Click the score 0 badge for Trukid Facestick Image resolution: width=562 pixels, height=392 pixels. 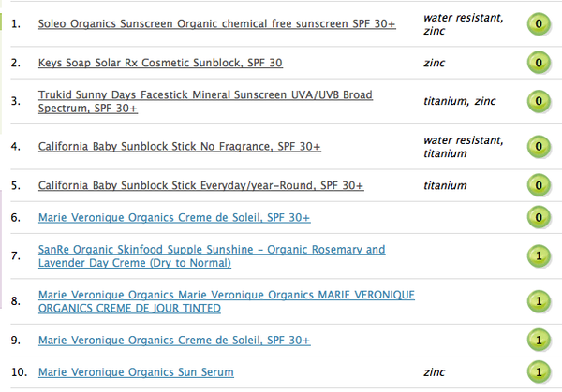point(539,101)
